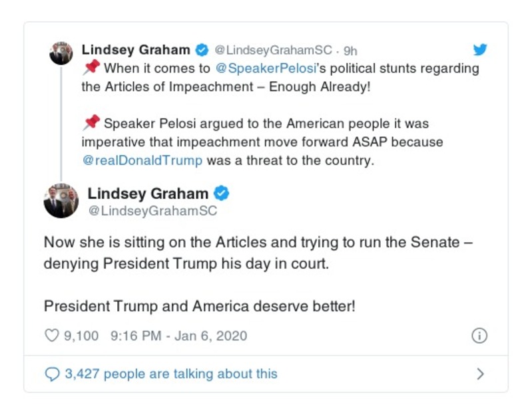
Task: Expand conversation with the right chevron arrow
Action: (x=480, y=374)
